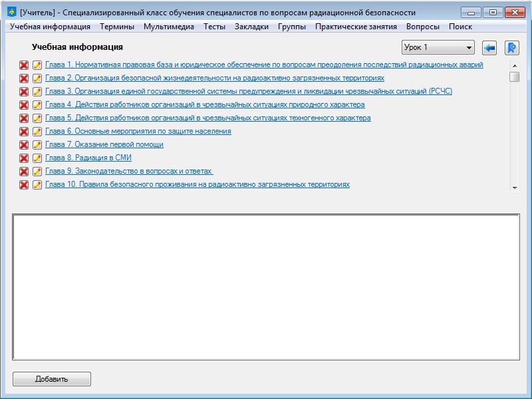Open the Вопросы menu
Image resolution: width=532 pixels, height=399 pixels.
pos(423,27)
